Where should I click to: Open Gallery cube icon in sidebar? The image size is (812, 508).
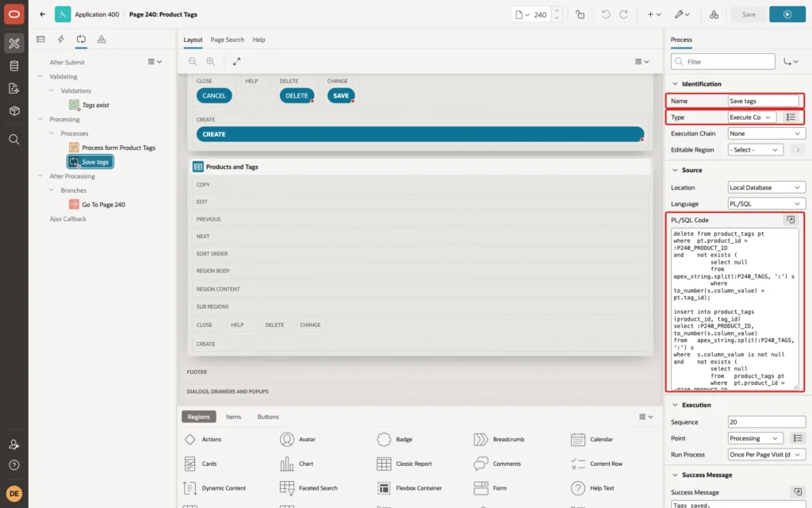coord(14,110)
